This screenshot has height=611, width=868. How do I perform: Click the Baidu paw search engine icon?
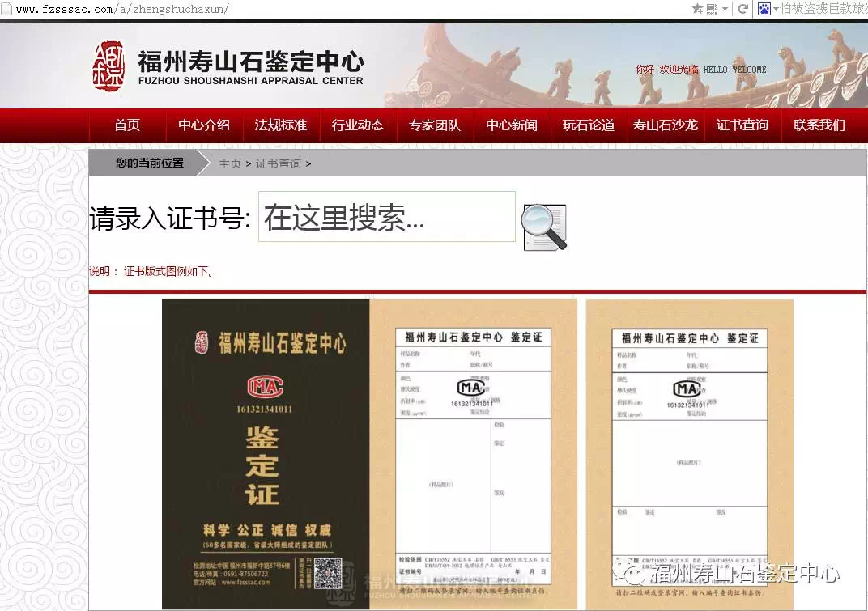[764, 9]
